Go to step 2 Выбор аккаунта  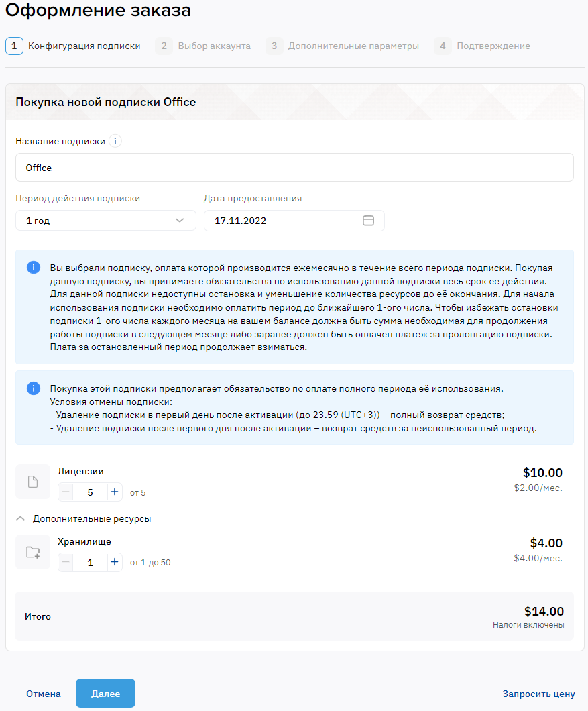203,46
